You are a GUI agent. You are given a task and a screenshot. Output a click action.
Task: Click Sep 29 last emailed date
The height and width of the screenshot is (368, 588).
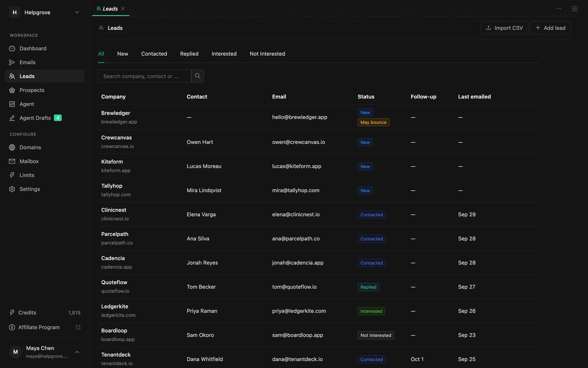point(467,214)
